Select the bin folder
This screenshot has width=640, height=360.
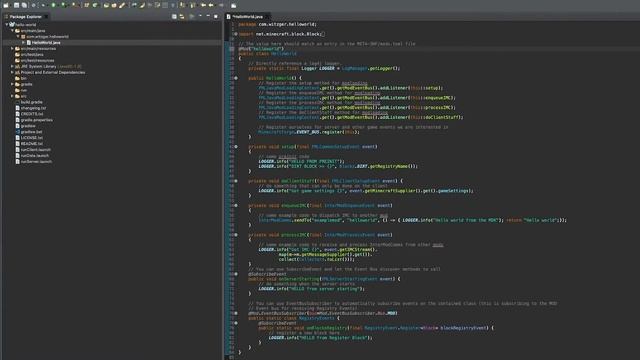coord(21,78)
